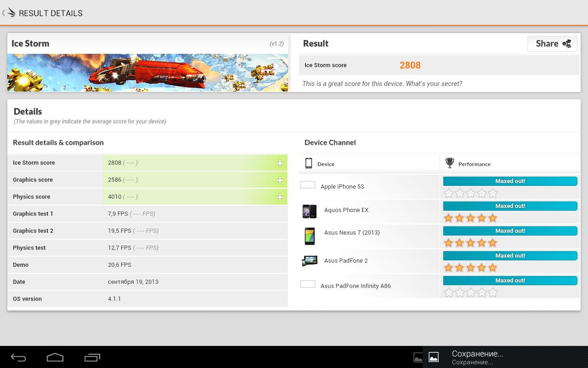The height and width of the screenshot is (368, 588).
Task: Open the Apple iPhone 5S entry
Action: (x=342, y=186)
